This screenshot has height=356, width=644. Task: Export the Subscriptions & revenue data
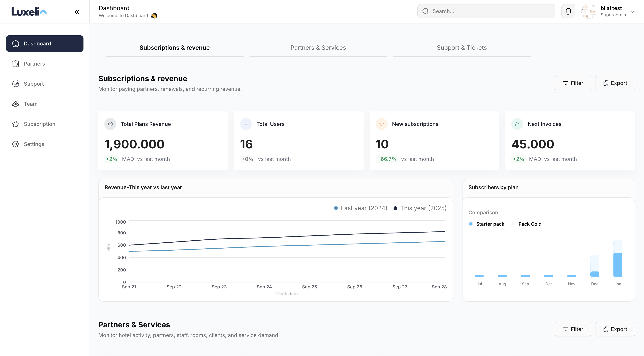[x=615, y=83]
